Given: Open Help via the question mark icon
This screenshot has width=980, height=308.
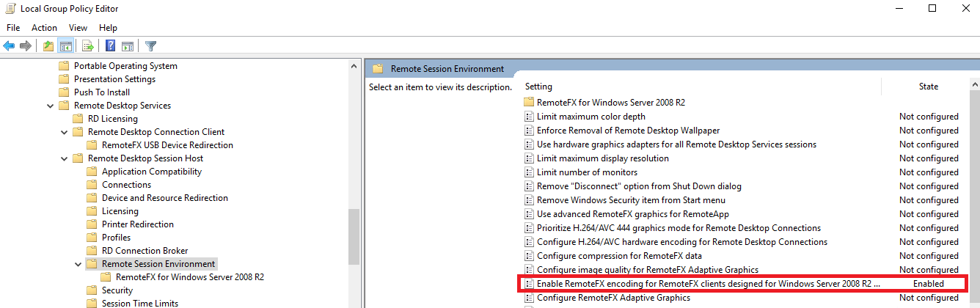Looking at the screenshot, I should pyautogui.click(x=110, y=46).
